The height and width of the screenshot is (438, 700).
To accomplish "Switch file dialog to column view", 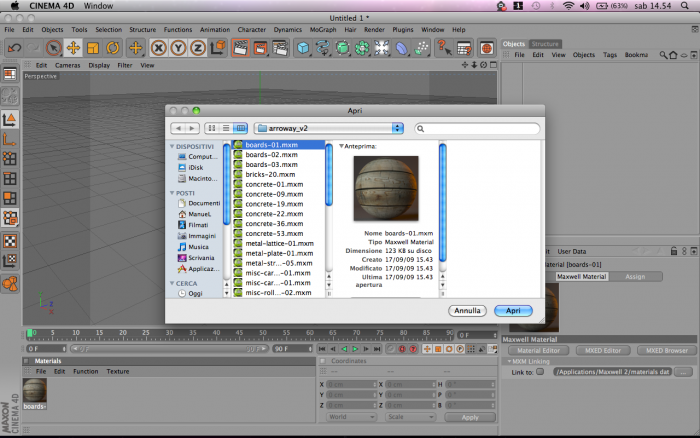I will point(240,129).
